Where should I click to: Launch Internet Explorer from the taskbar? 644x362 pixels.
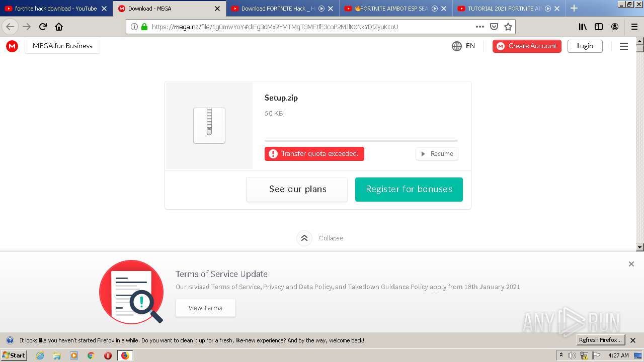[40, 355]
